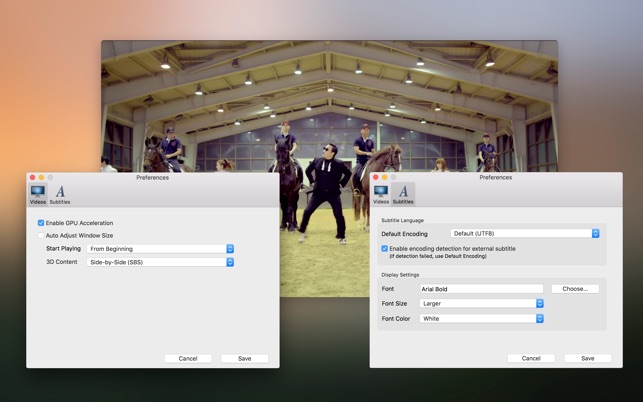Click the Subtitle Language section label
This screenshot has width=643, height=402.
click(x=402, y=220)
